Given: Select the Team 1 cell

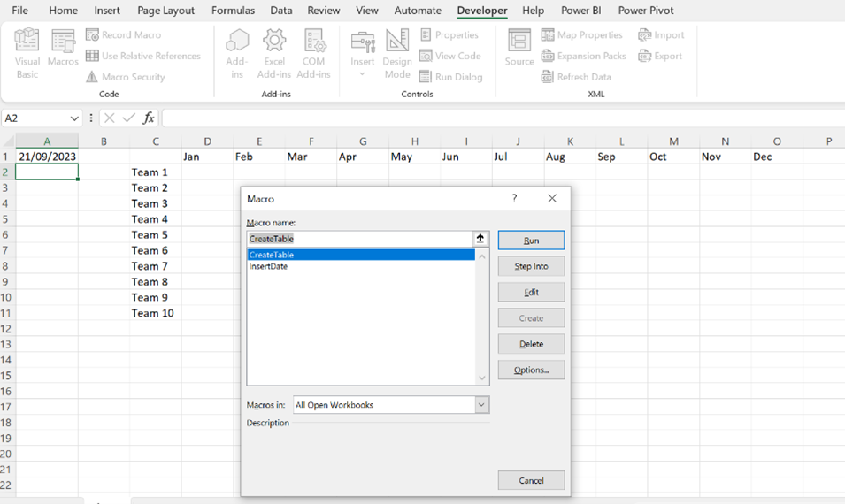Looking at the screenshot, I should 155,172.
